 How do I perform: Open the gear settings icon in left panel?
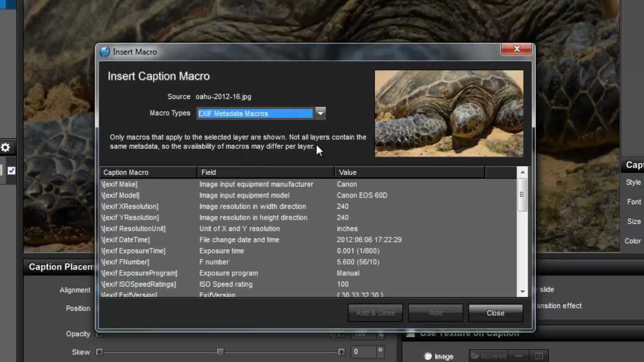[6, 148]
